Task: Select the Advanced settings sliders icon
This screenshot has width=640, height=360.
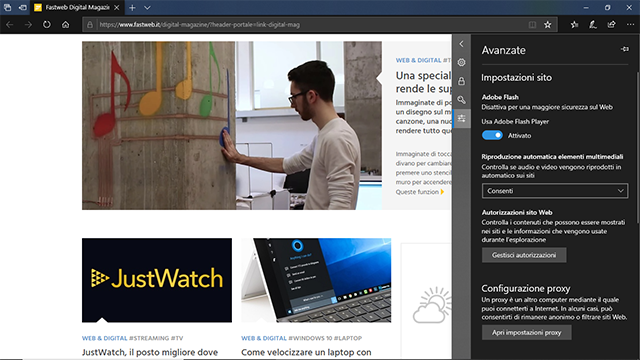Action: pos(461,118)
